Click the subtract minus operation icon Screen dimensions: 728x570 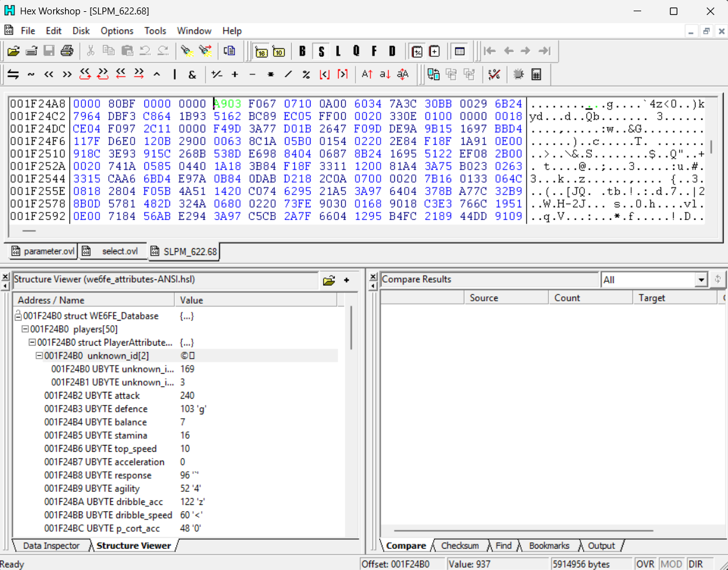coord(252,74)
